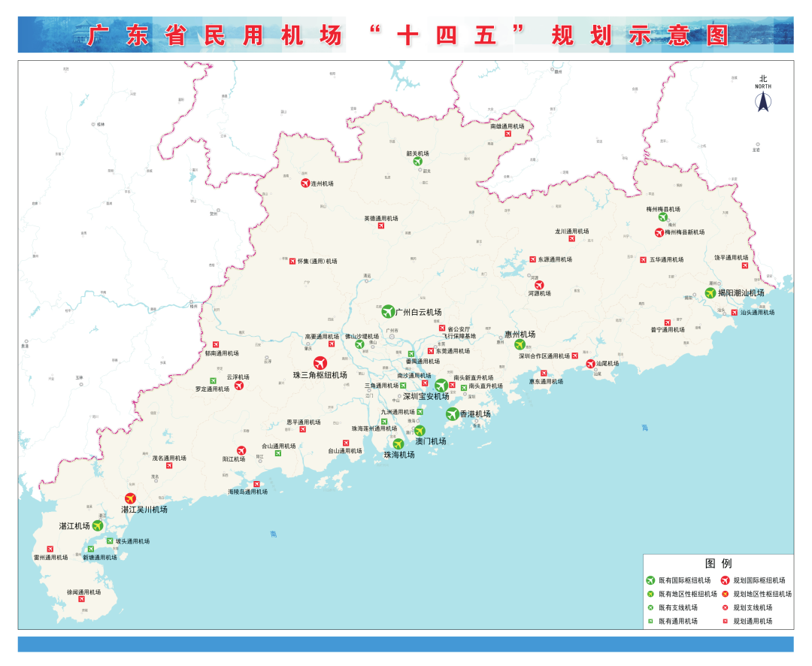Click the 广州白云机场 green airplane icon
The width and height of the screenshot is (812, 666).
(x=388, y=311)
